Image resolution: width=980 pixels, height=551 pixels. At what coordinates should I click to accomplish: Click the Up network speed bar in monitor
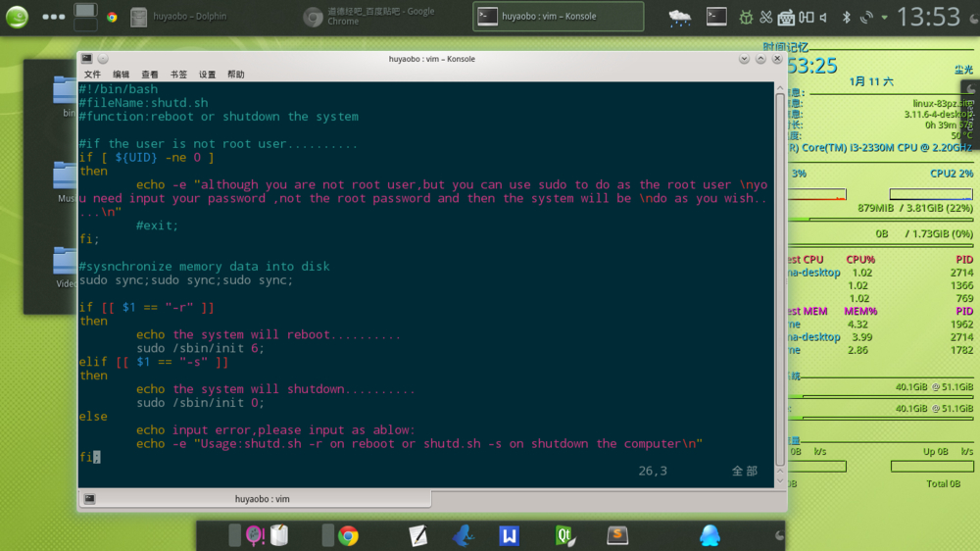coord(932,467)
